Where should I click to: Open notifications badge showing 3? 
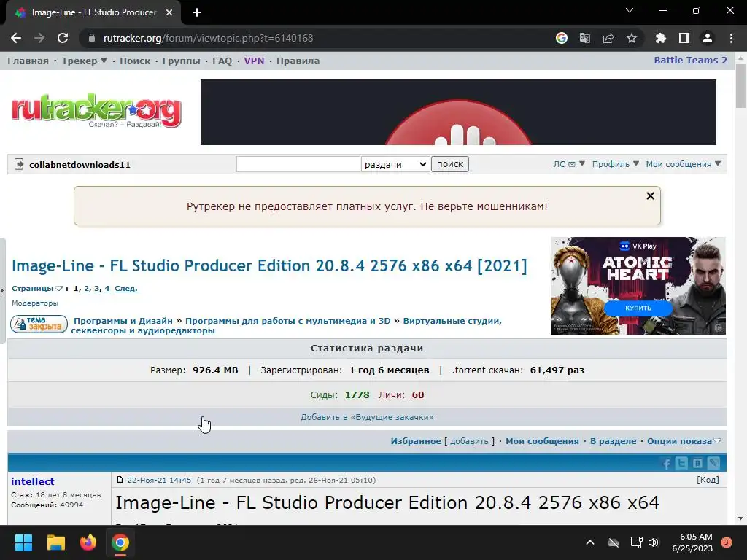point(727,542)
